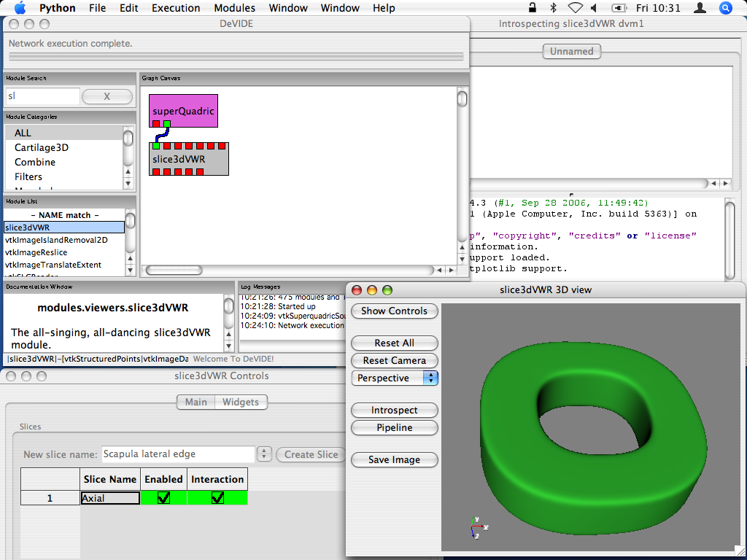Switch to the Main tab in slice3dVWR Controls
This screenshot has height=560, width=747.
pos(196,402)
